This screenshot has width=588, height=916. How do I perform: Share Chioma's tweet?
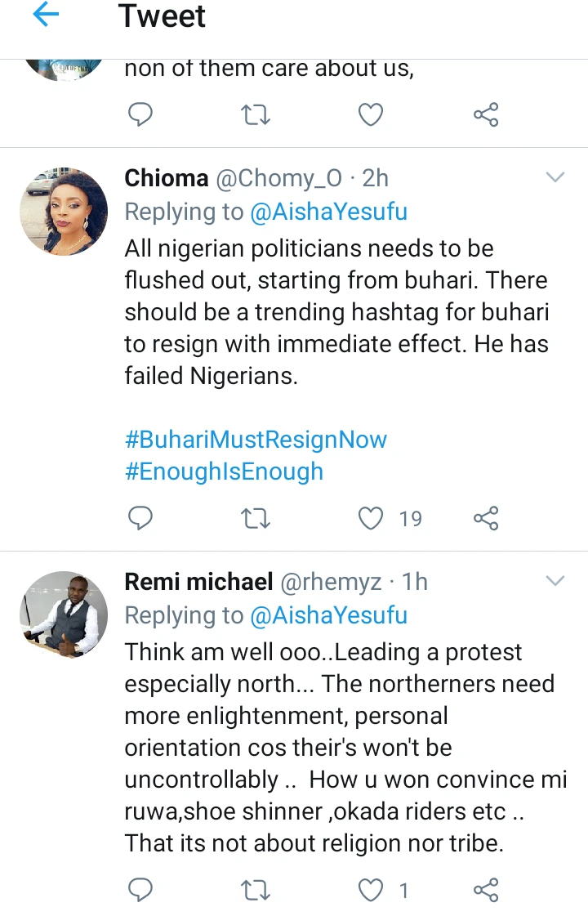click(x=486, y=518)
